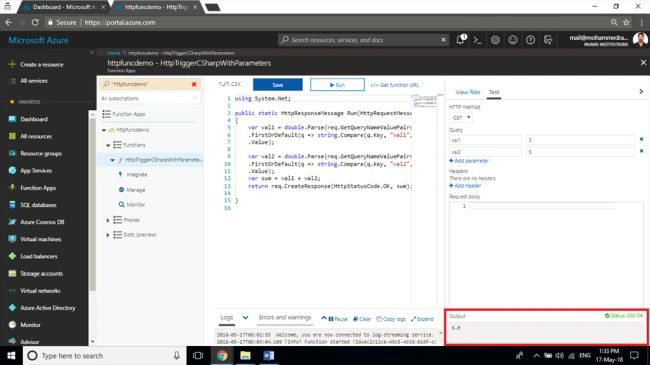Open the HTTP method GET dropdown
The image size is (650, 365).
461,118
